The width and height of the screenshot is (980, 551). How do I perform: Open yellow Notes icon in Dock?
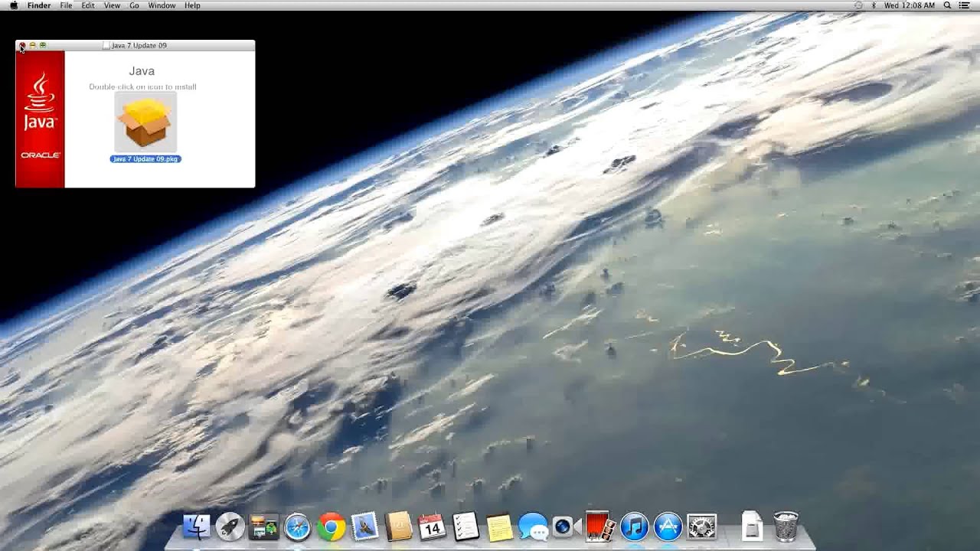tap(499, 527)
